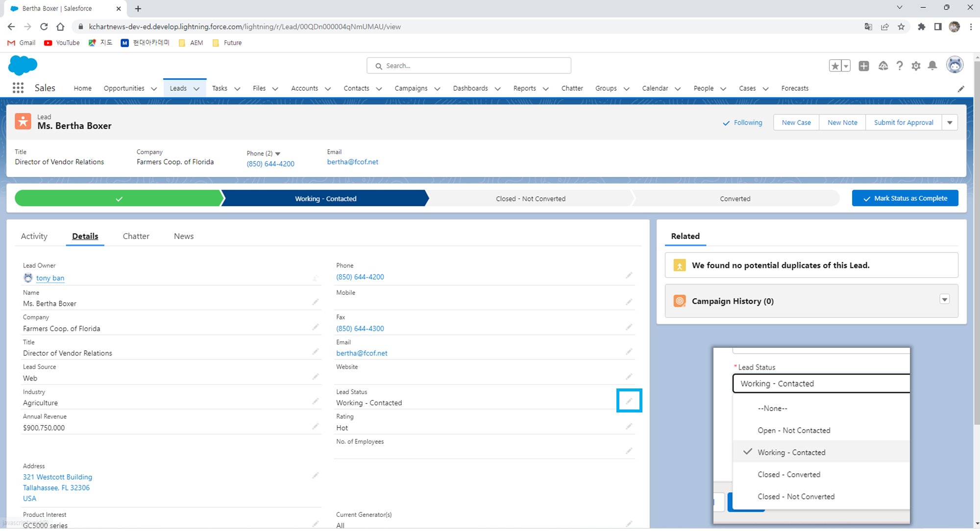
Task: Select the Closed - Not Converted path stage
Action: click(530, 198)
